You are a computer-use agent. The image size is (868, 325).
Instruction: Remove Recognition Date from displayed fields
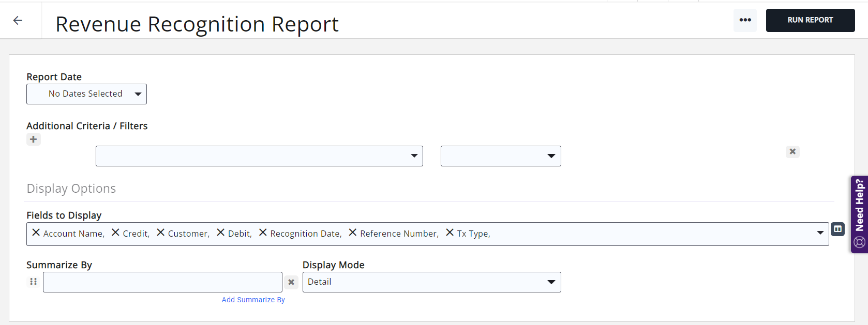click(x=263, y=233)
